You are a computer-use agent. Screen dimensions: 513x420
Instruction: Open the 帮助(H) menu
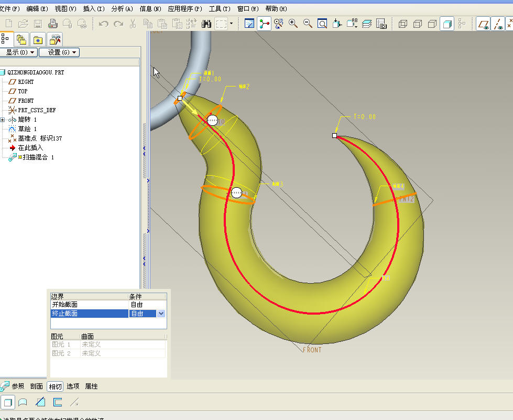[x=276, y=9]
